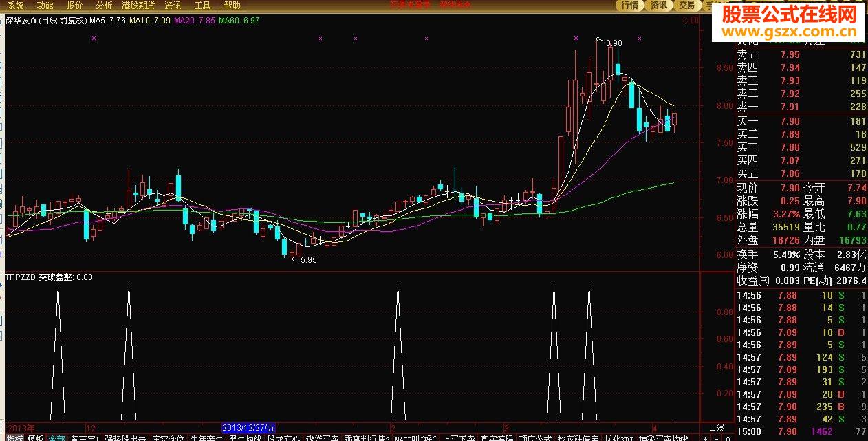Open the 资讯 menu in the menu bar
Image resolution: width=868 pixels, height=441 pixels.
pyautogui.click(x=173, y=5)
